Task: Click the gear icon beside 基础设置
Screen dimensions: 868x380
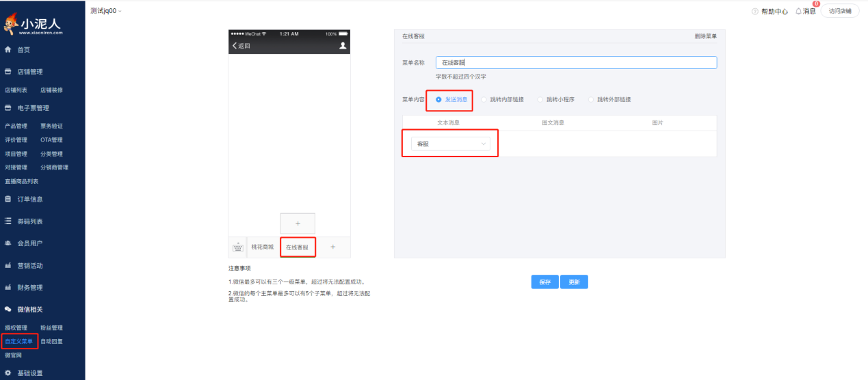Action: pos(8,373)
